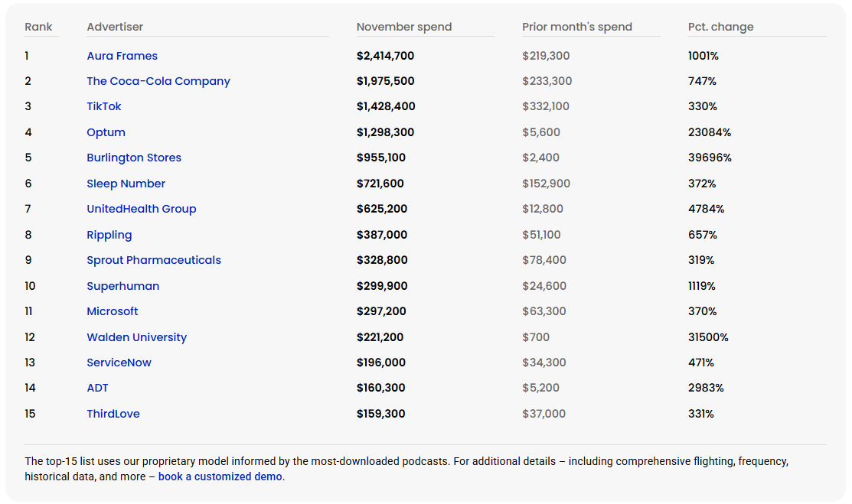Open Sprout Pharmaceuticals link
The image size is (852, 504).
coord(153,260)
